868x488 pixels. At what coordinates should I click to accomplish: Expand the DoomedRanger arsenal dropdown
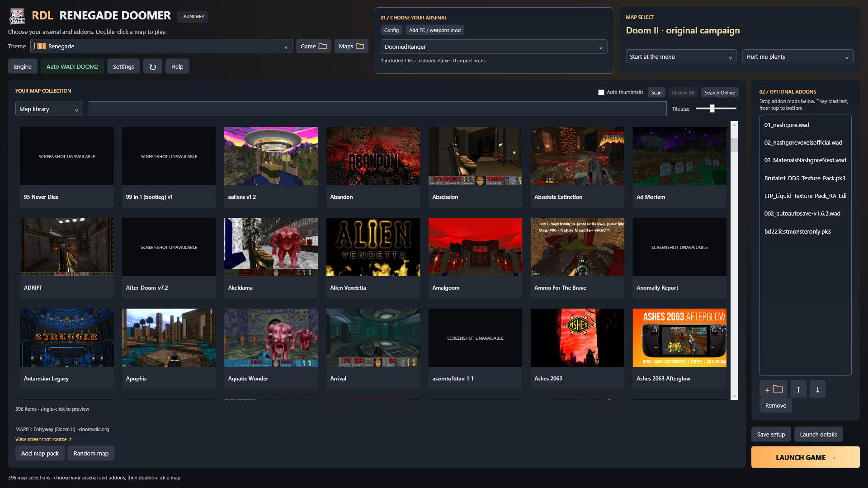[x=494, y=47]
